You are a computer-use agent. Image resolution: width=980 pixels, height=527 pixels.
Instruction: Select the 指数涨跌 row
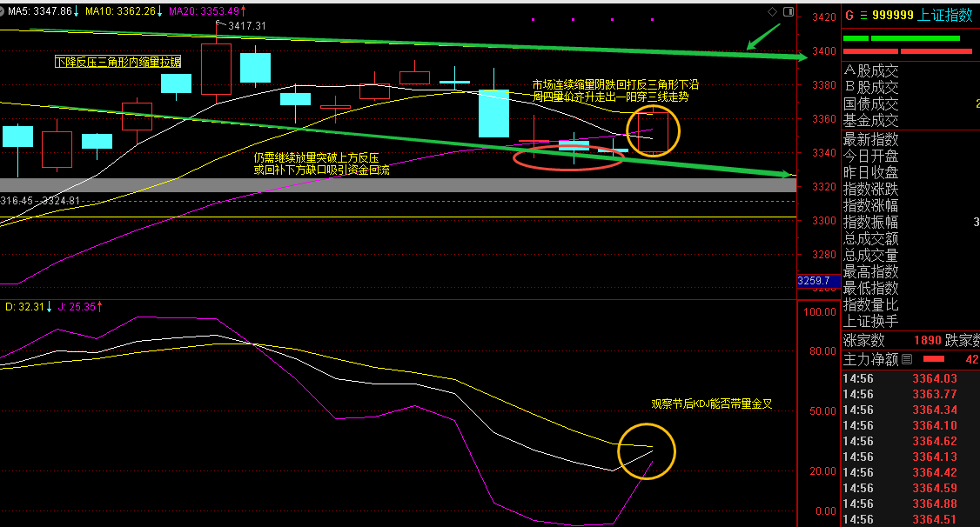(910, 189)
